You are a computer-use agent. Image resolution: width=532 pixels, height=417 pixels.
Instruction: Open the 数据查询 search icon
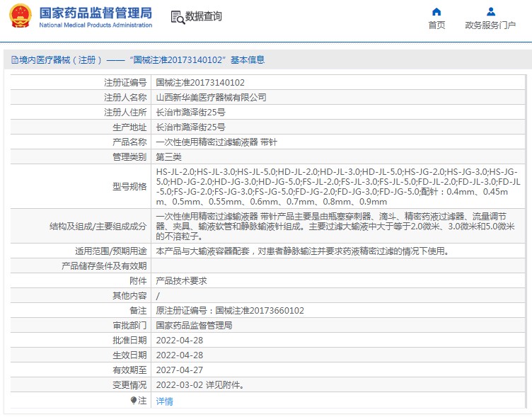pos(177,16)
